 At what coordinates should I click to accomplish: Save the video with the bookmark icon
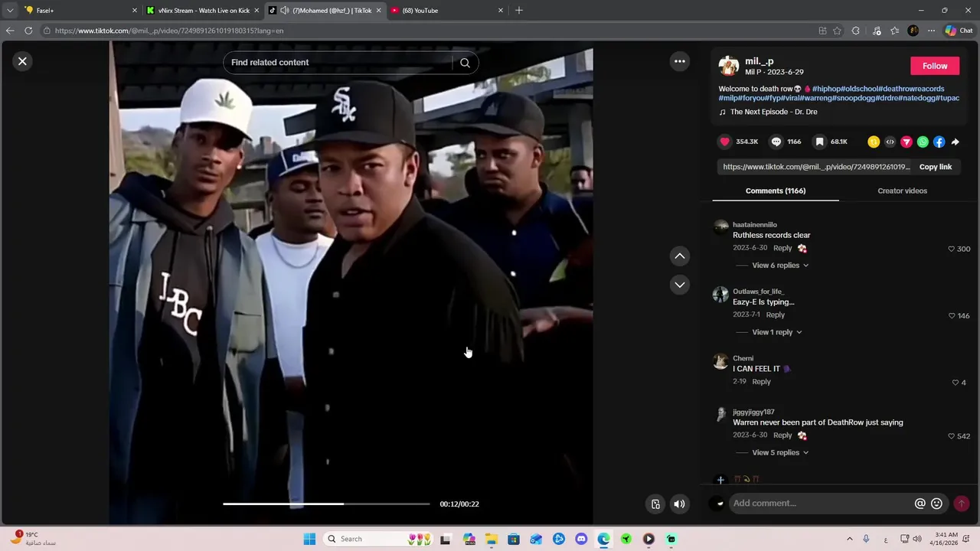[819, 142]
